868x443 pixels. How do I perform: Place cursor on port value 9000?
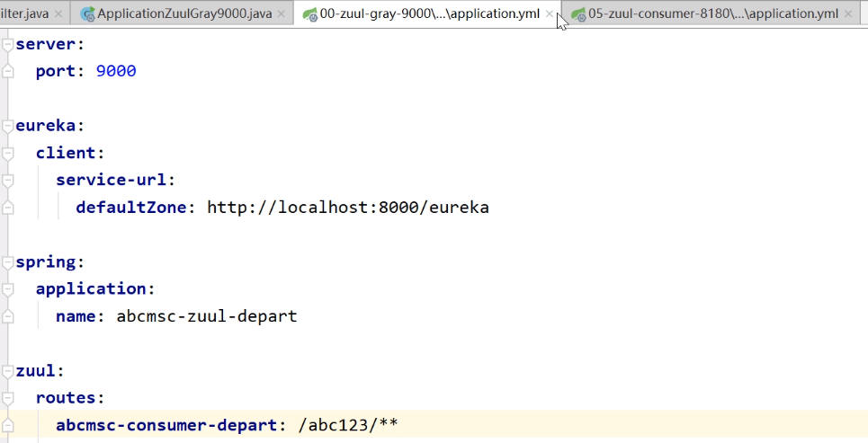pos(116,71)
